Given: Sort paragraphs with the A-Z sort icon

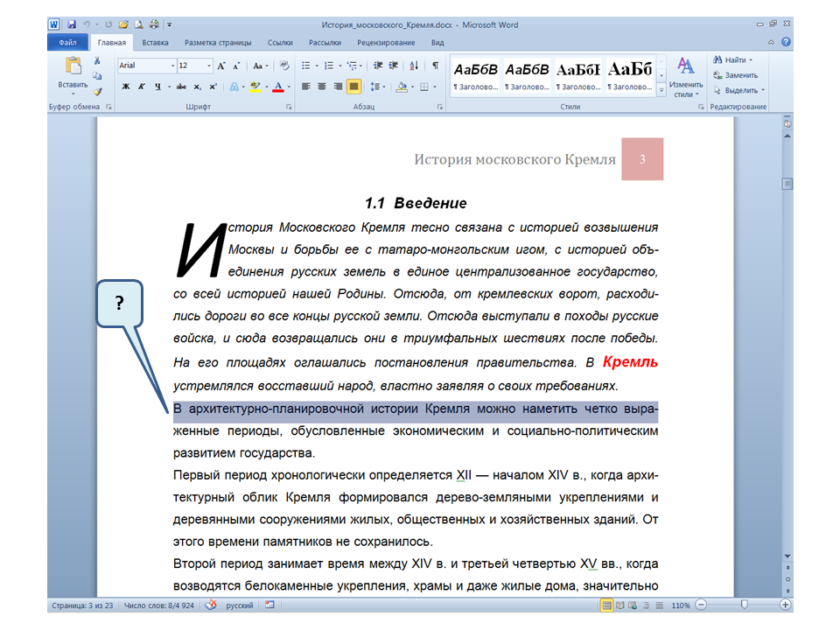Looking at the screenshot, I should pyautogui.click(x=415, y=66).
